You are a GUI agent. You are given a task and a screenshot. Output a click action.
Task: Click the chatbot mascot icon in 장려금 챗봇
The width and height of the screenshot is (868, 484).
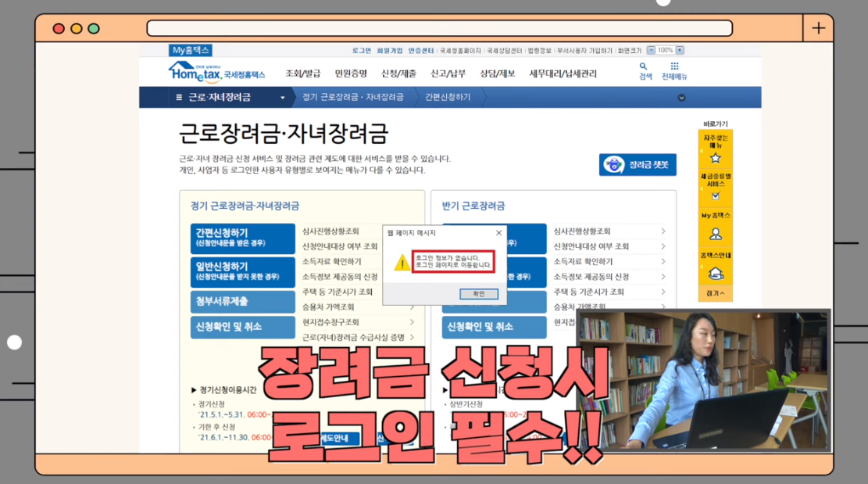(613, 164)
